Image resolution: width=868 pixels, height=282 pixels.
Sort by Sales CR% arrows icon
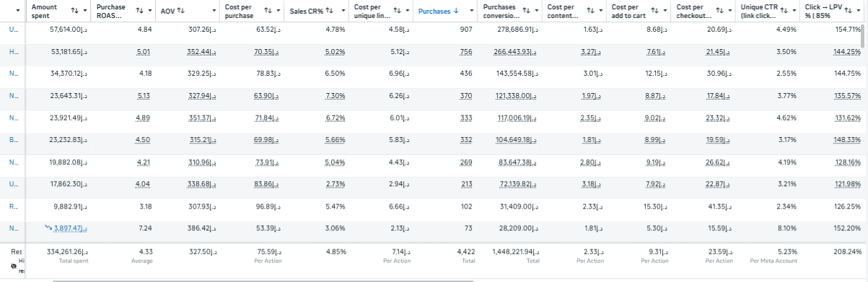tap(329, 11)
